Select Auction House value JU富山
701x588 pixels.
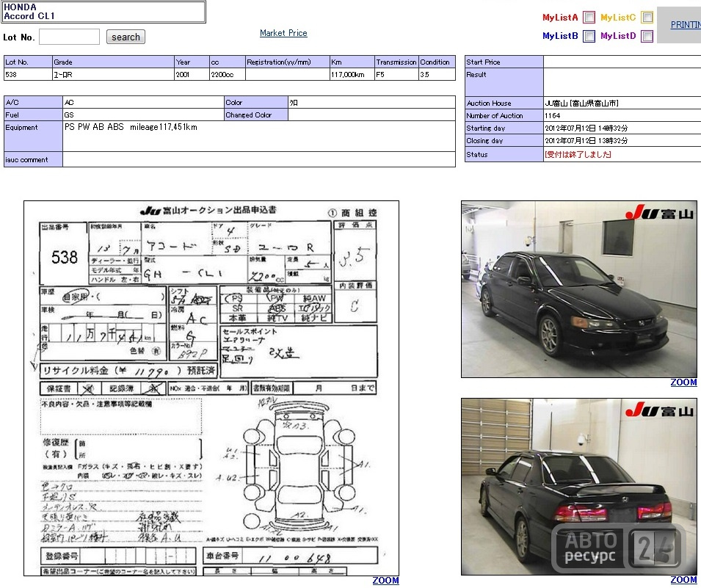(x=581, y=103)
